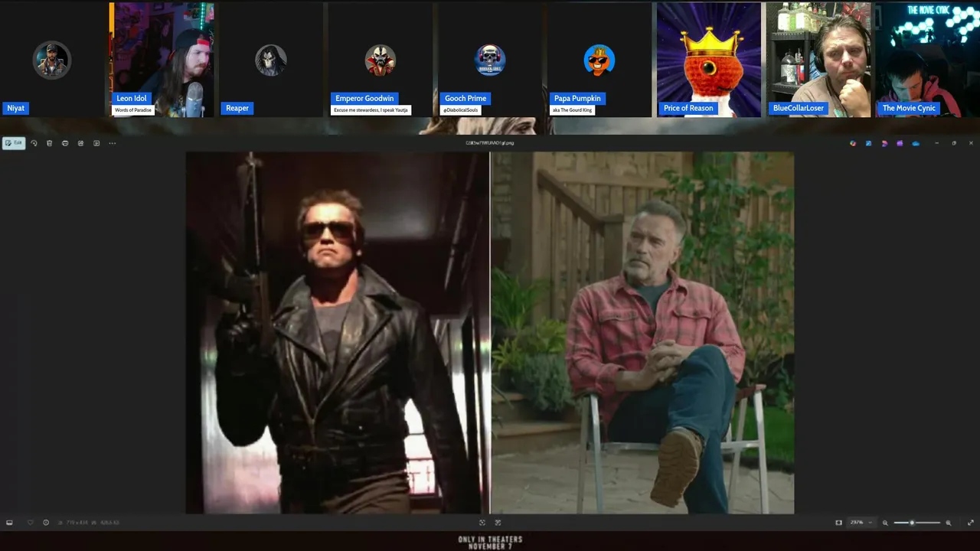Image resolution: width=980 pixels, height=551 pixels.
Task: Click the share icon in Photos toolbar
Action: (x=80, y=143)
